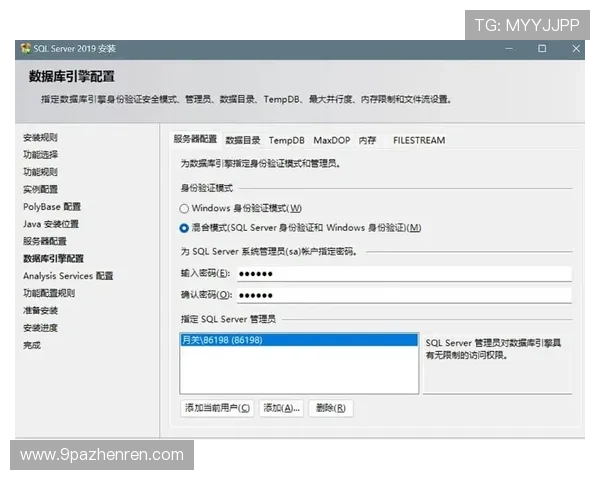Maximize the SQL Server 2019 setup window
Image resolution: width=600 pixels, height=480 pixels.
click(x=542, y=49)
